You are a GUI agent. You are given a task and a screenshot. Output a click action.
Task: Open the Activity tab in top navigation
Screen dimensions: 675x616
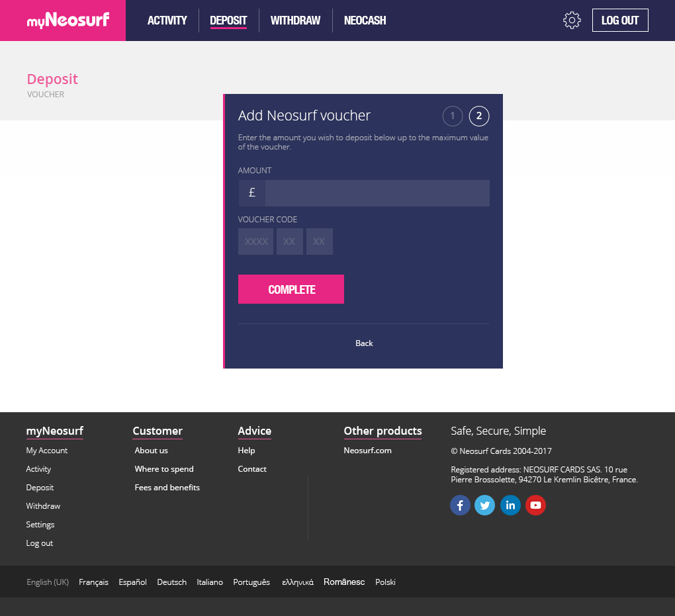pos(167,21)
